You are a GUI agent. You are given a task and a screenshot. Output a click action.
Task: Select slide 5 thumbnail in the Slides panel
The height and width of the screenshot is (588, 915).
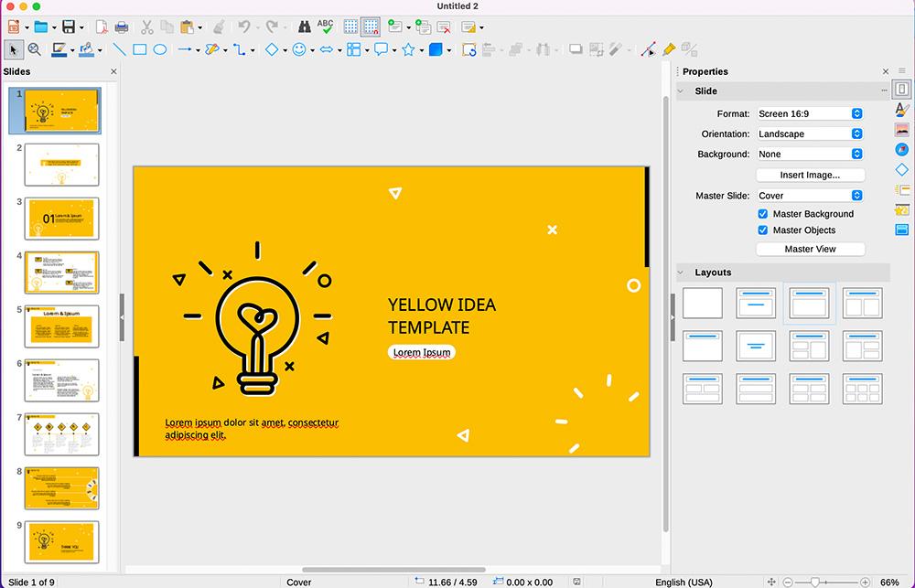click(x=61, y=326)
